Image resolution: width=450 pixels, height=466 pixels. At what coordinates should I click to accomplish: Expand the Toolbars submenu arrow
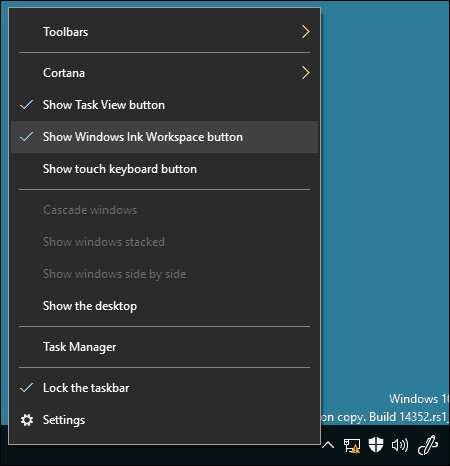306,32
